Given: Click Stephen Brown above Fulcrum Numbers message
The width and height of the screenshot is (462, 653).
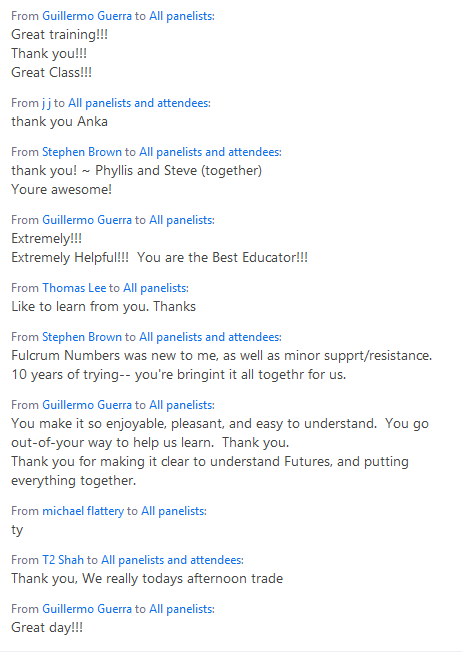Looking at the screenshot, I should pos(82,337).
